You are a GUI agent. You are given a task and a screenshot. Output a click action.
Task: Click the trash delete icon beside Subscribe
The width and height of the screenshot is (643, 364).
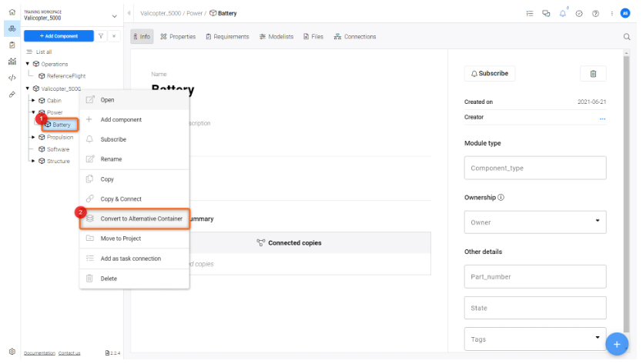pos(593,73)
